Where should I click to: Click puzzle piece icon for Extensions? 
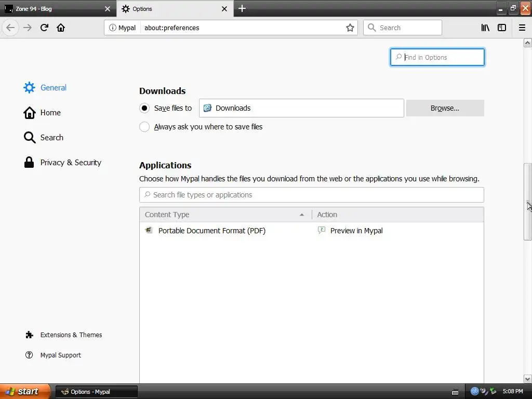point(29,335)
